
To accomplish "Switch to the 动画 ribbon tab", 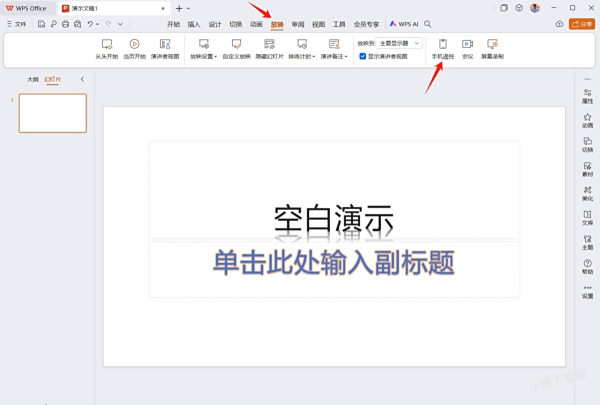I will coord(256,24).
